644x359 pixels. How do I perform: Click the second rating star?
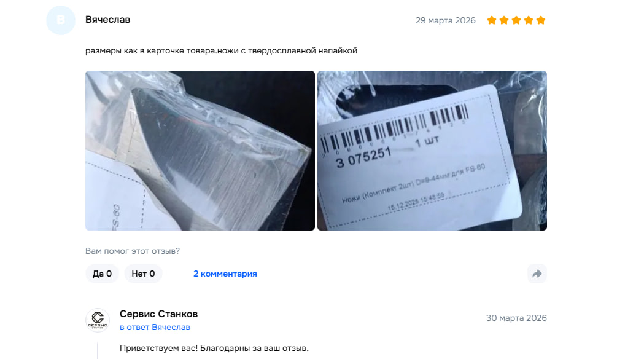[504, 20]
